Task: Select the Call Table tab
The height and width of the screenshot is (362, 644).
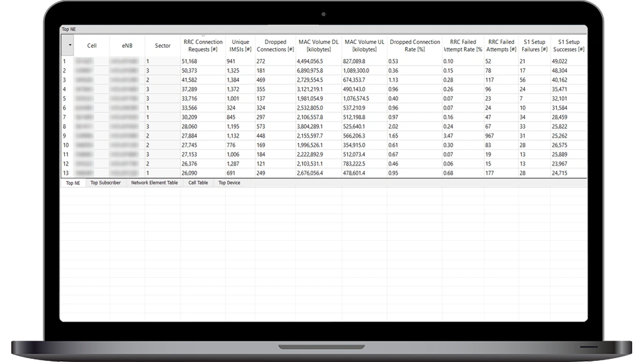Action: point(198,183)
